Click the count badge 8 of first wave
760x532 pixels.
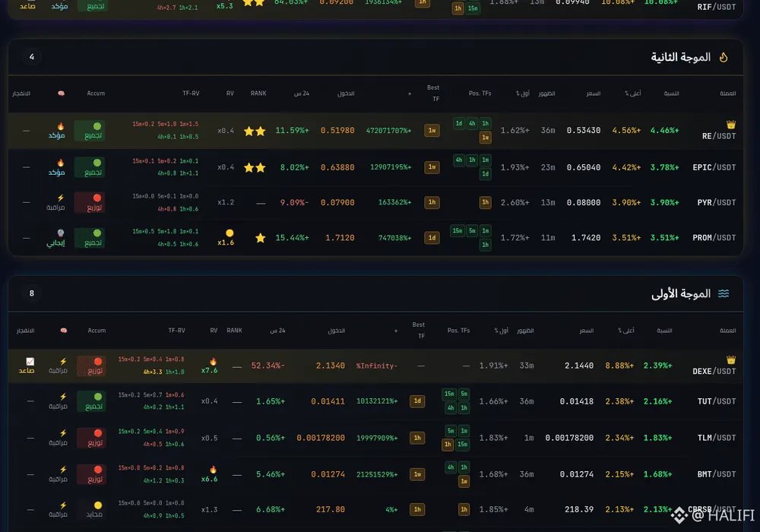[31, 293]
